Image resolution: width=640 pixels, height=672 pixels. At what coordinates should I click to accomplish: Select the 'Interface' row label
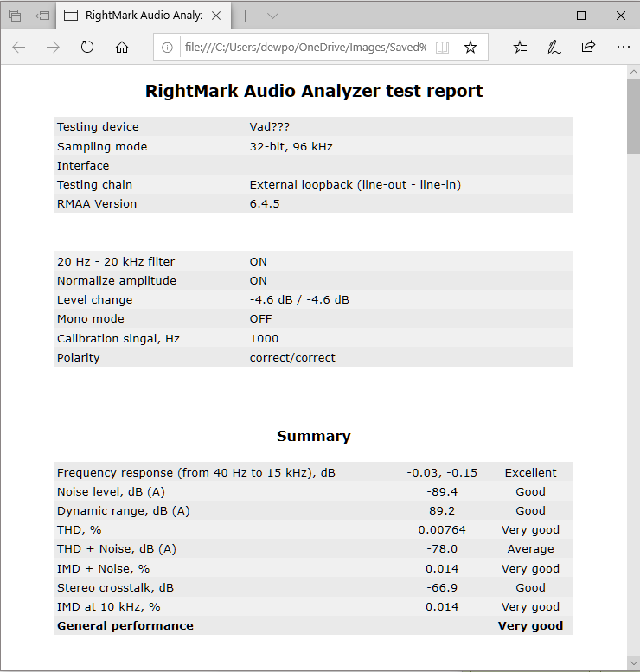pyautogui.click(x=83, y=165)
